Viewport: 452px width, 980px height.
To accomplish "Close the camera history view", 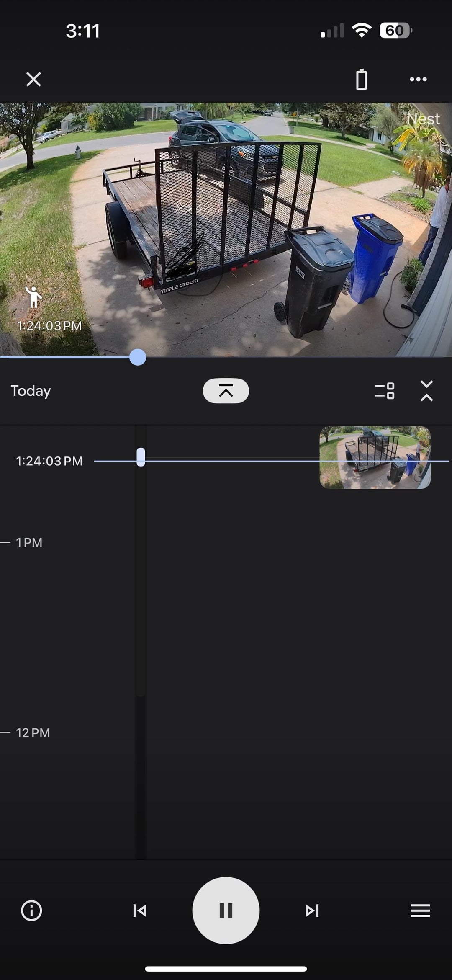I will click(x=33, y=79).
